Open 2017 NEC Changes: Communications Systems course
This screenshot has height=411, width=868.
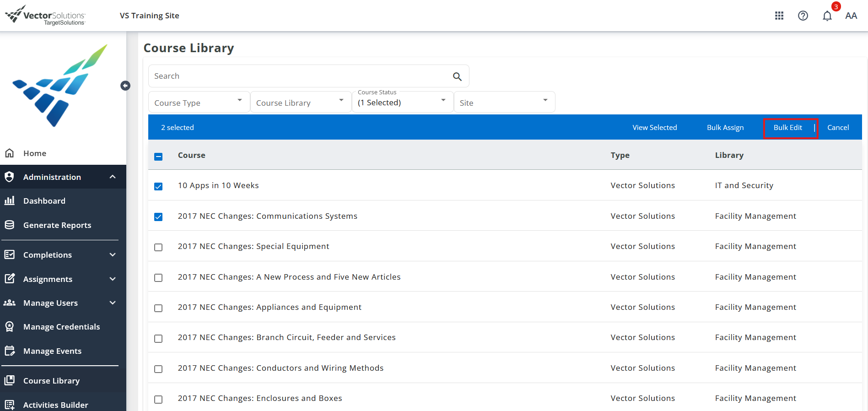pyautogui.click(x=267, y=216)
